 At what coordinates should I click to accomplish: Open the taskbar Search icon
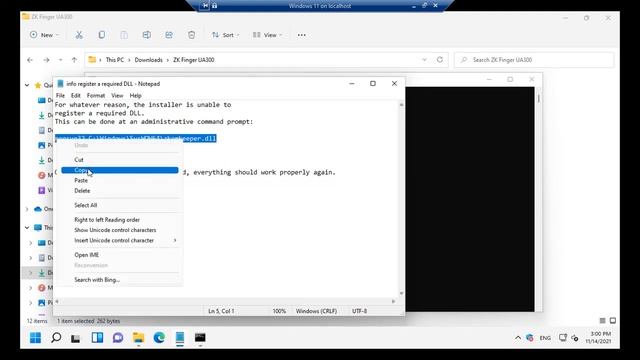tap(56, 338)
